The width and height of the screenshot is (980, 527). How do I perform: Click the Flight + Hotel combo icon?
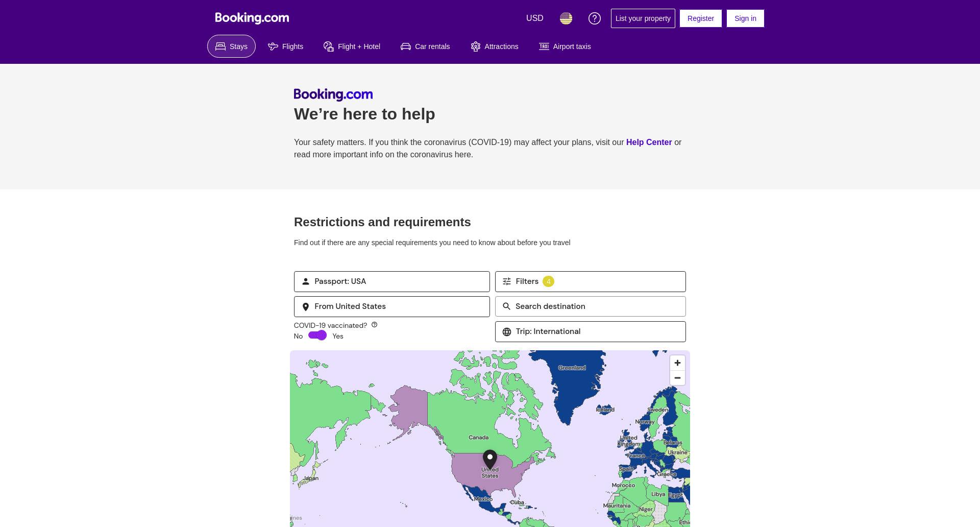[x=329, y=46]
